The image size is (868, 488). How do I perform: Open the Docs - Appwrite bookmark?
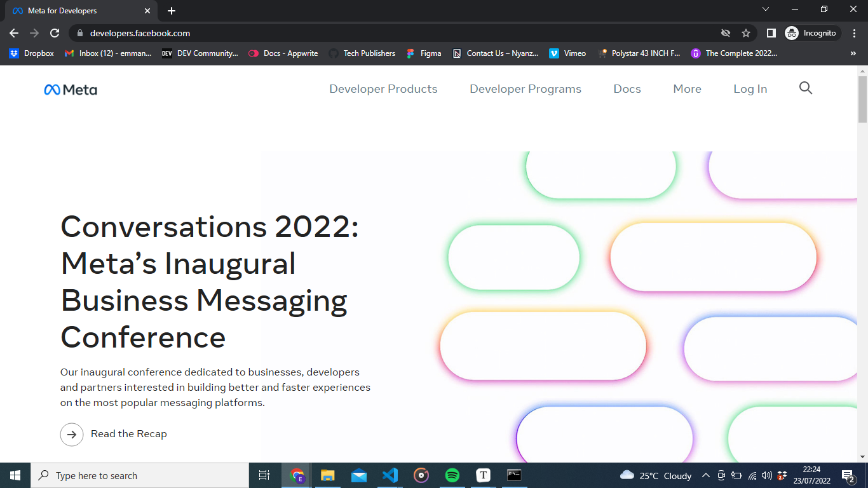283,53
